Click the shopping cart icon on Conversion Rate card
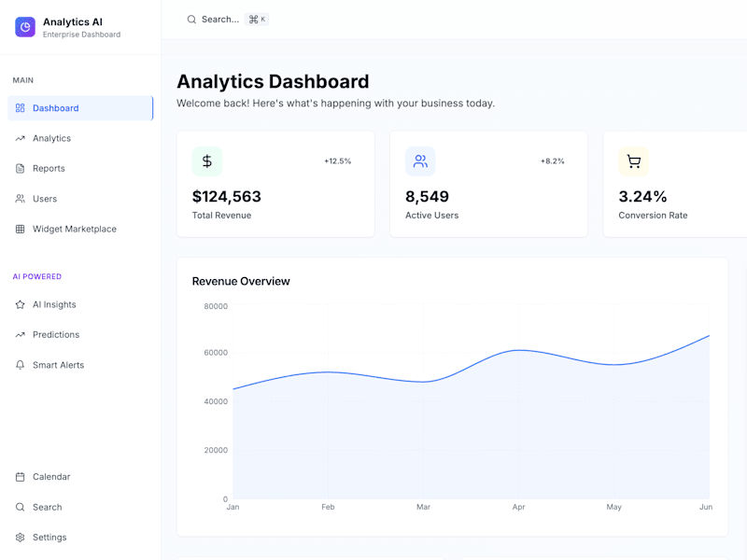747x560 pixels. (x=634, y=161)
